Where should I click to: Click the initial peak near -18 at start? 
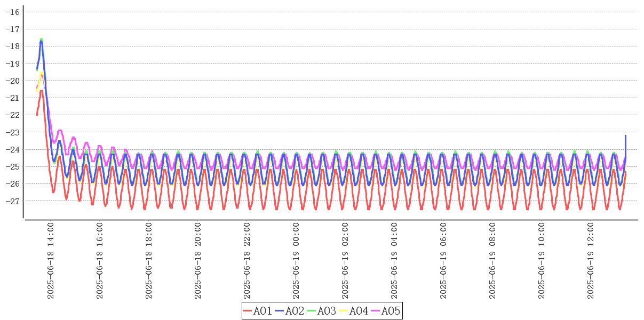click(x=41, y=41)
